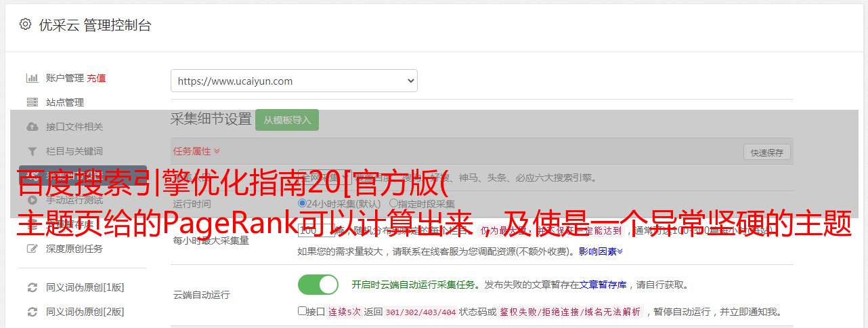Open the https://www.ucaiyun.com site dropdown
868x328 pixels.
294,81
